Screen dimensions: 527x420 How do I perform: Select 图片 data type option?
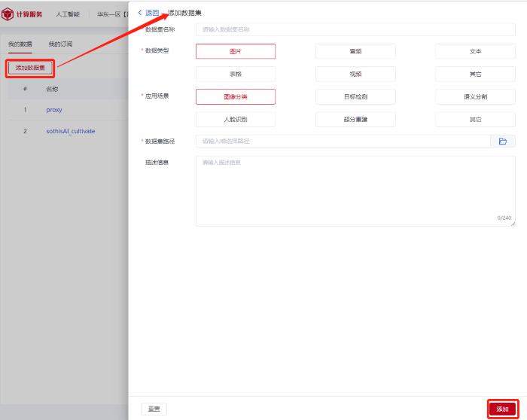(236, 51)
